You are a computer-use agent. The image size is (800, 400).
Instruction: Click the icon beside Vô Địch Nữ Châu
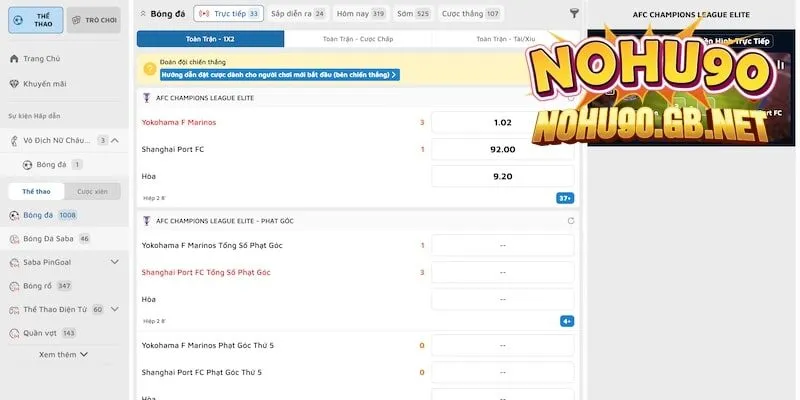pos(14,141)
